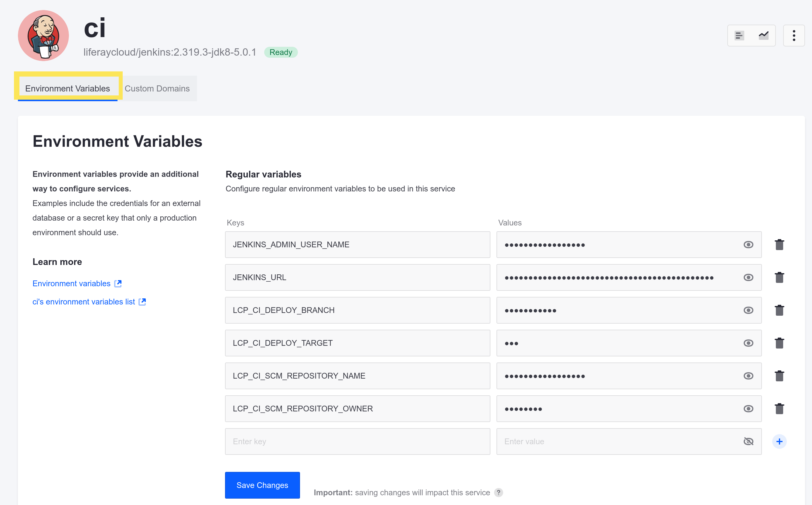The height and width of the screenshot is (505, 812).
Task: Click the analytics chart icon
Action: click(x=763, y=34)
